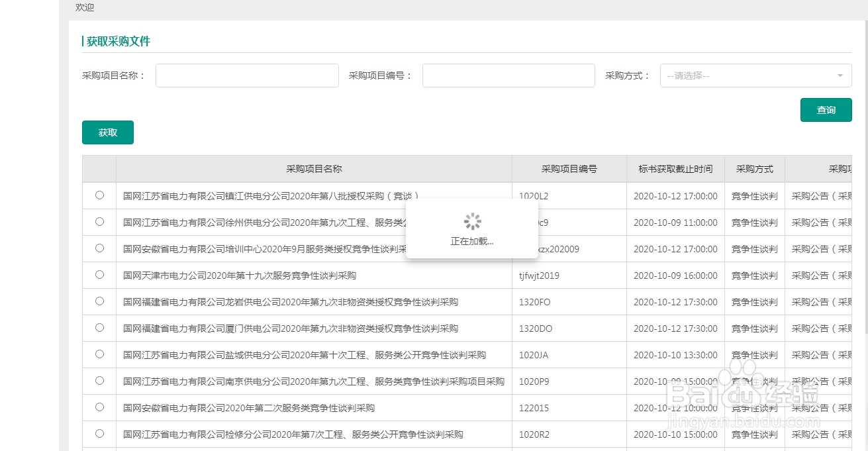Click the dropdown arrow beside 采购方式 field
The image size is (868, 451).
pos(840,75)
